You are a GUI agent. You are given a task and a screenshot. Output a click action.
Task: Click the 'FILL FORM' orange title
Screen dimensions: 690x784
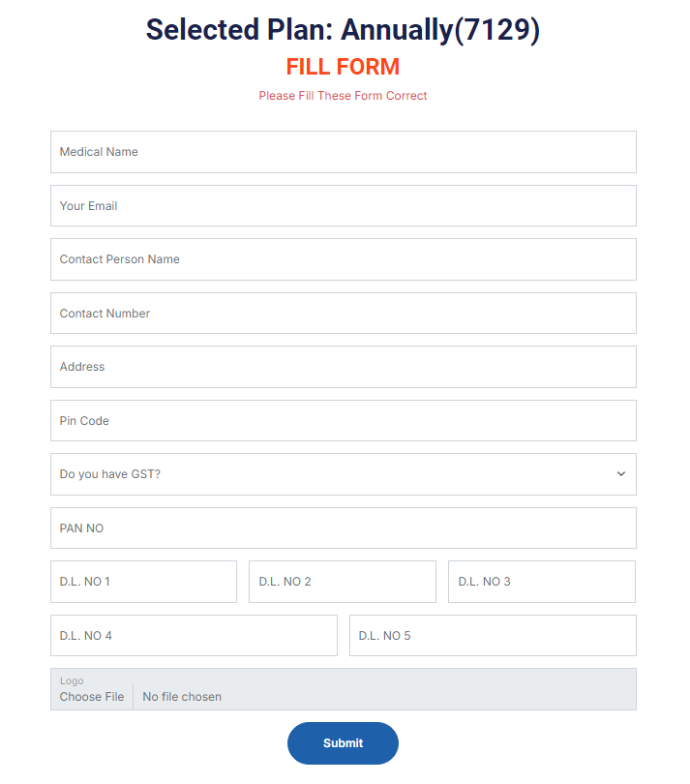pos(343,67)
